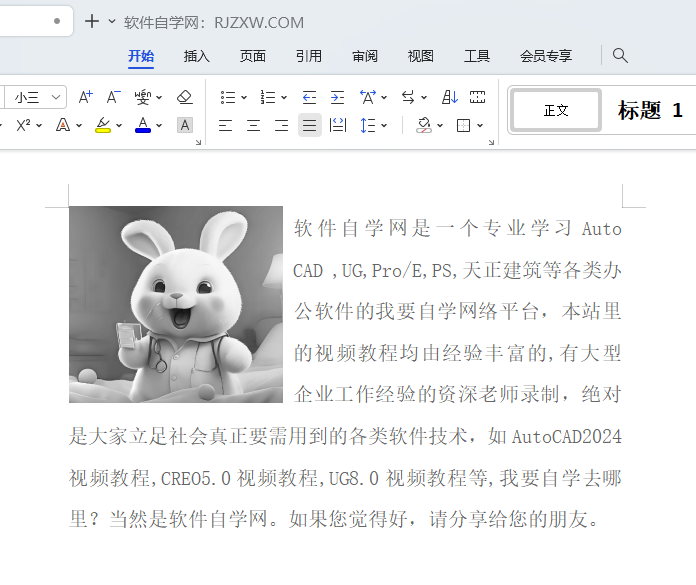Expand the line spacing dropdown
The height and width of the screenshot is (585, 696).
point(383,126)
